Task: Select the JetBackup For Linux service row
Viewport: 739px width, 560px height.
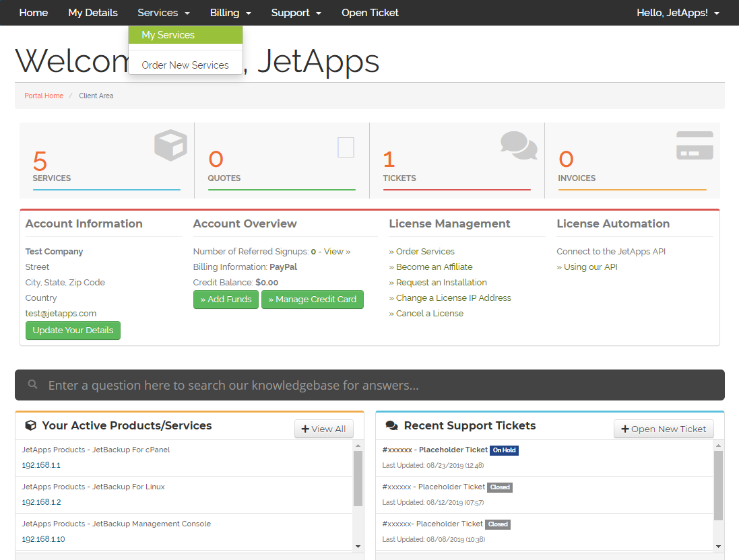Action: [185, 495]
